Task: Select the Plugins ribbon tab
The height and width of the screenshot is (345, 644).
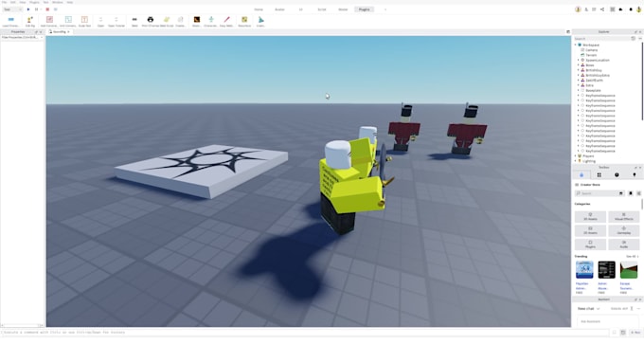Action: pyautogui.click(x=364, y=9)
